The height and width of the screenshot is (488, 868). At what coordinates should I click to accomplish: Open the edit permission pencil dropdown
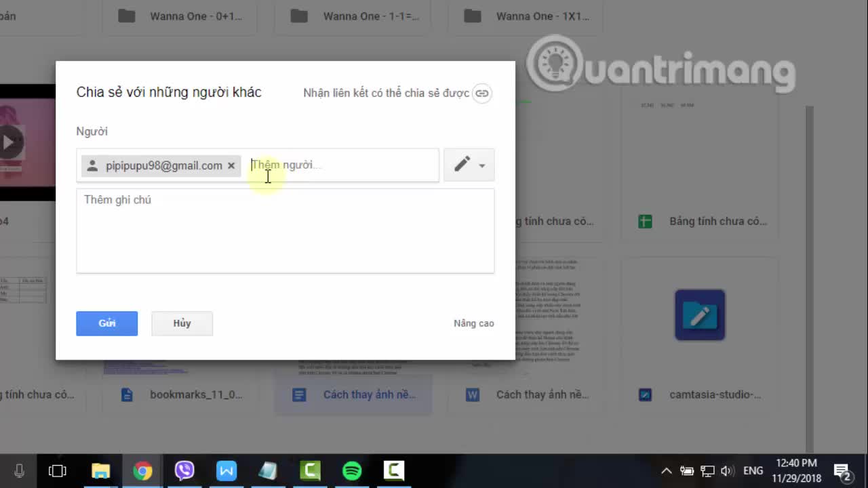469,165
